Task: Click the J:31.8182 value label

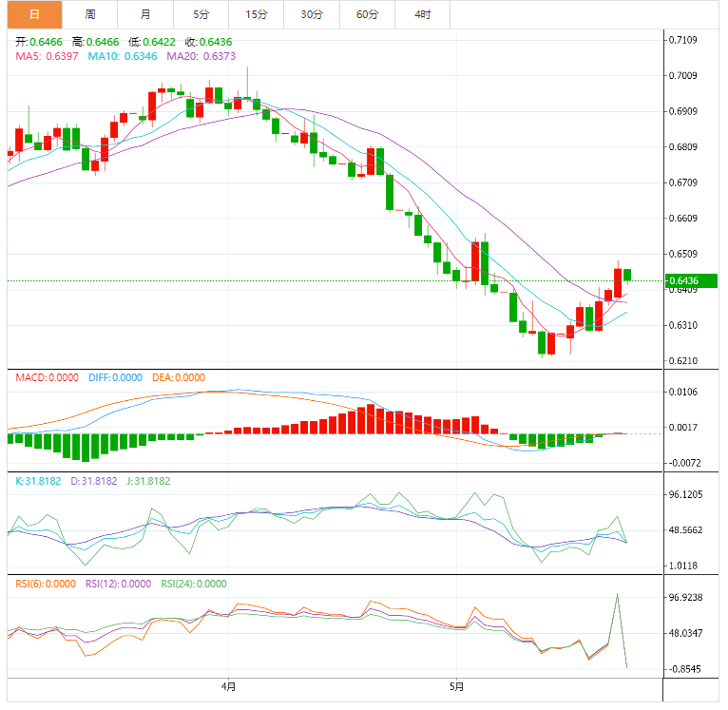Action: coord(148,481)
